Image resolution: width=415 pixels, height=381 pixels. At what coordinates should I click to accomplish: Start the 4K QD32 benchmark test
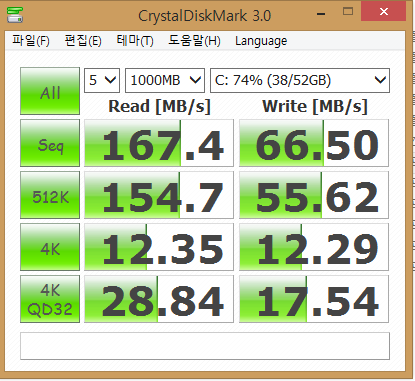pos(50,299)
